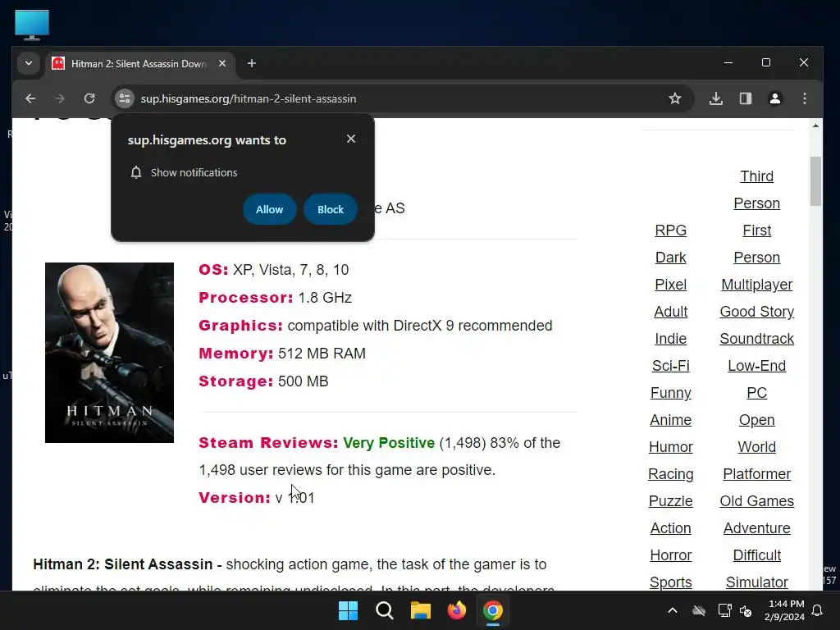Click the Hitman Silent Assassin cover image

click(109, 353)
